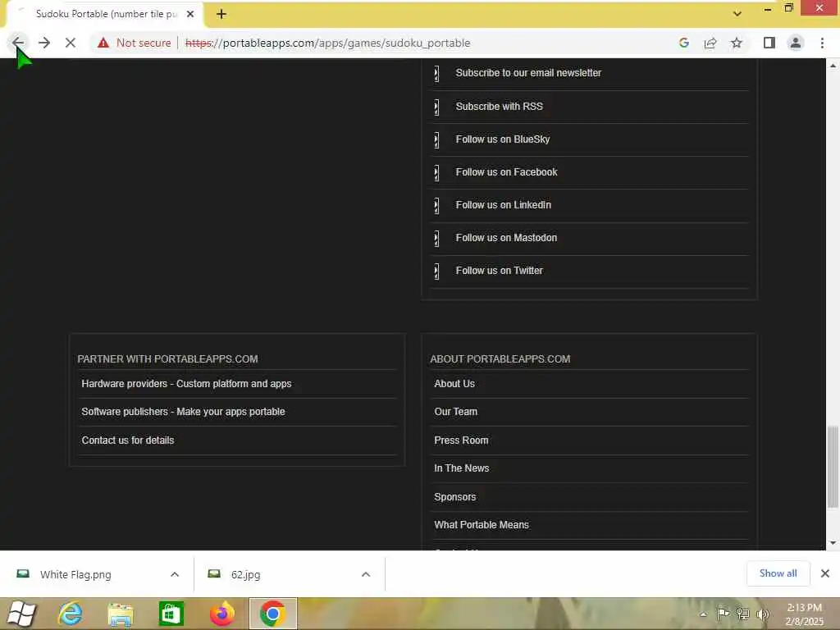This screenshot has width=840, height=630.
Task: Open Chrome's three-dot menu
Action: click(x=822, y=43)
